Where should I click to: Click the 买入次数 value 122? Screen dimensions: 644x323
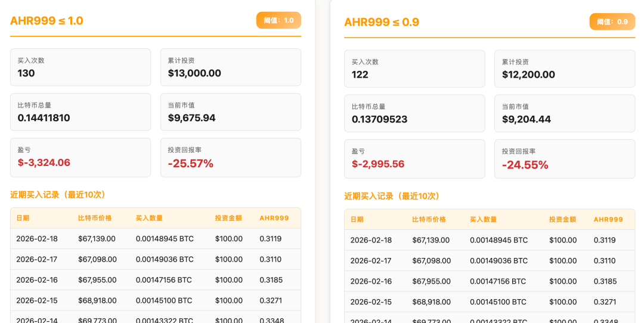(x=360, y=75)
